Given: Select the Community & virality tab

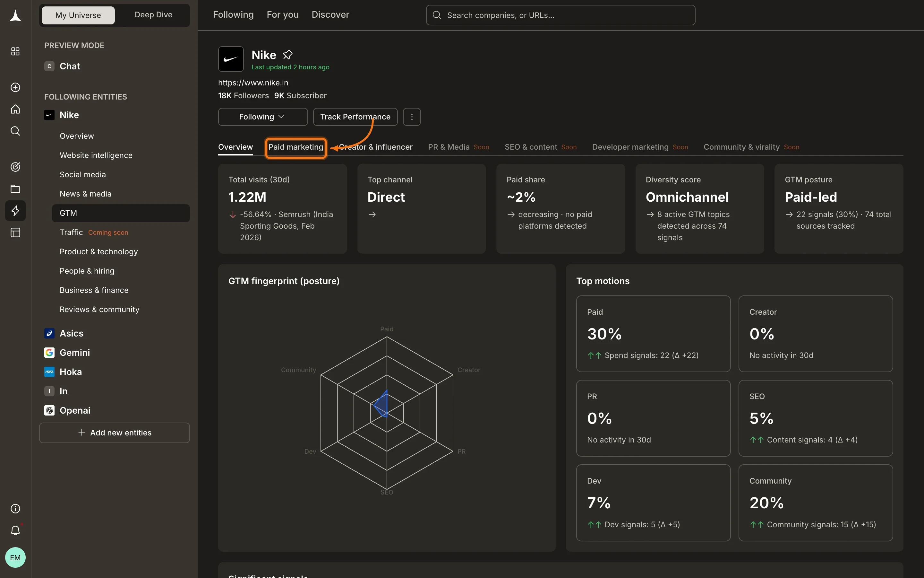Looking at the screenshot, I should tap(751, 147).
